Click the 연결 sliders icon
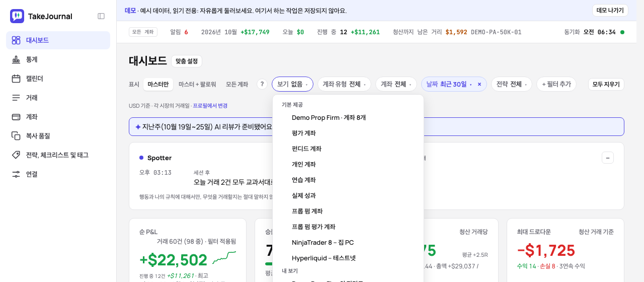Image resolution: width=644 pixels, height=282 pixels. (16, 174)
